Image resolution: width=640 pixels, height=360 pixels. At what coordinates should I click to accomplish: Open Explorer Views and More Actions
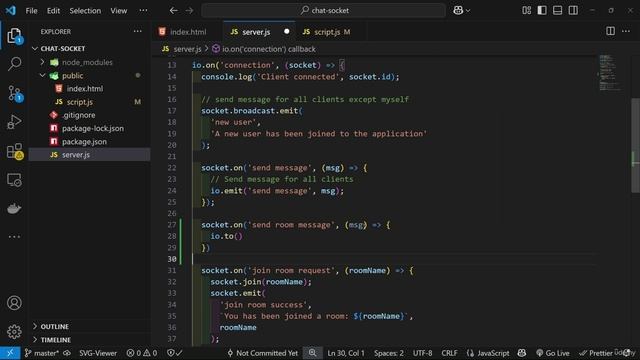tap(138, 31)
